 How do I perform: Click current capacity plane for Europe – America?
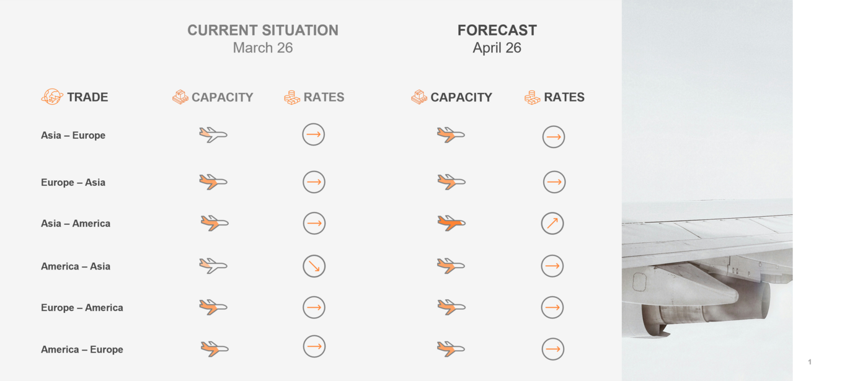click(213, 307)
